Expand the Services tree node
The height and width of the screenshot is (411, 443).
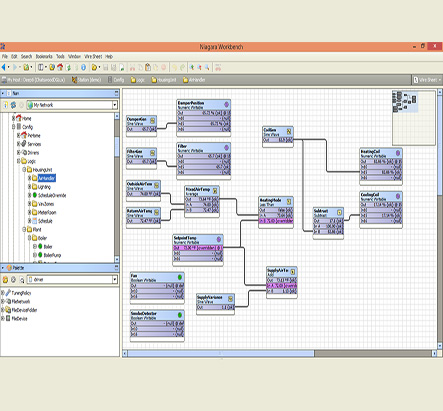(x=19, y=144)
